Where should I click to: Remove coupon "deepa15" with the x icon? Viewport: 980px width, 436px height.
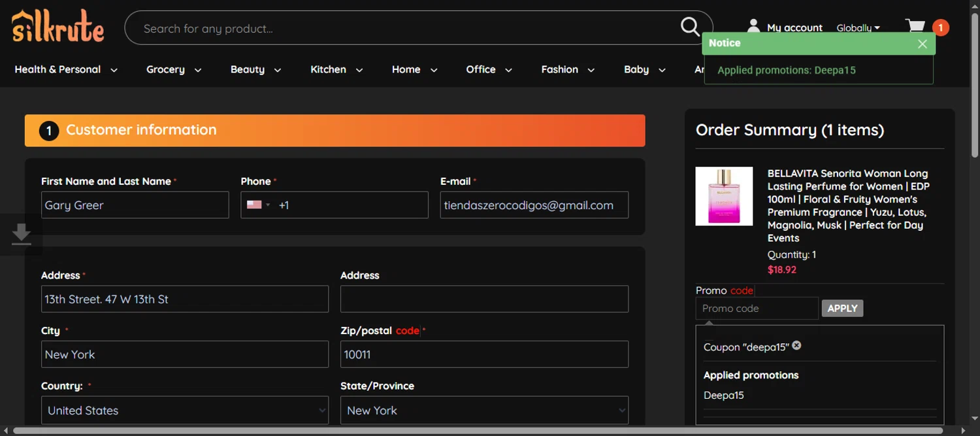tap(796, 345)
